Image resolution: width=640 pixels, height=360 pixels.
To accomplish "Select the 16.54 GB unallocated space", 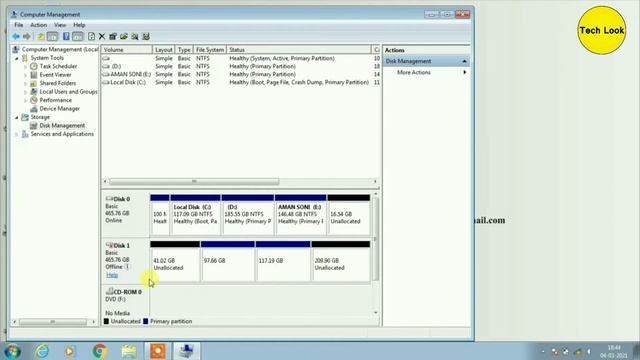I will point(349,215).
